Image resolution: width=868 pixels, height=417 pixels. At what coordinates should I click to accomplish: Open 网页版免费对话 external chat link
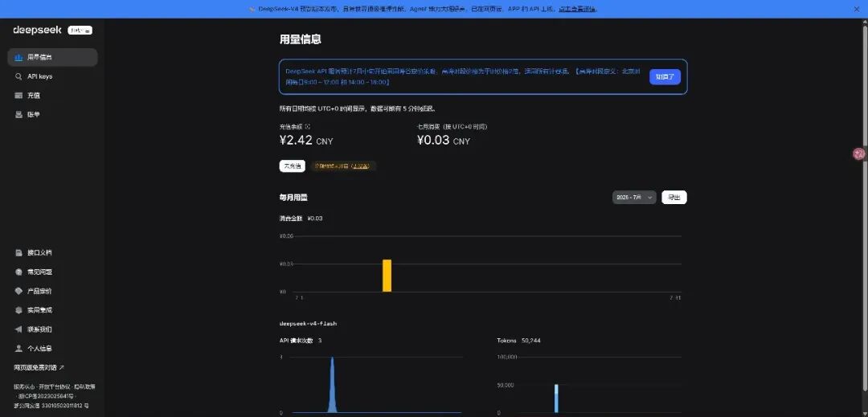pyautogui.click(x=39, y=367)
